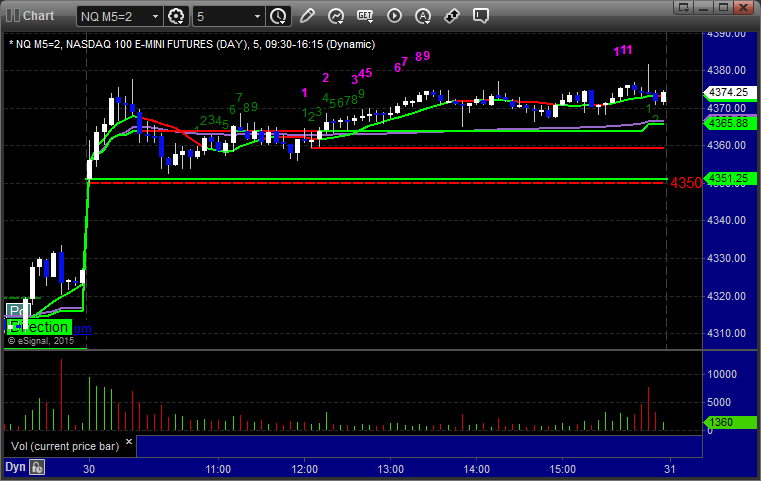Click the 4320.00 price axis label
Image resolution: width=761 pixels, height=481 pixels.
[x=727, y=296]
